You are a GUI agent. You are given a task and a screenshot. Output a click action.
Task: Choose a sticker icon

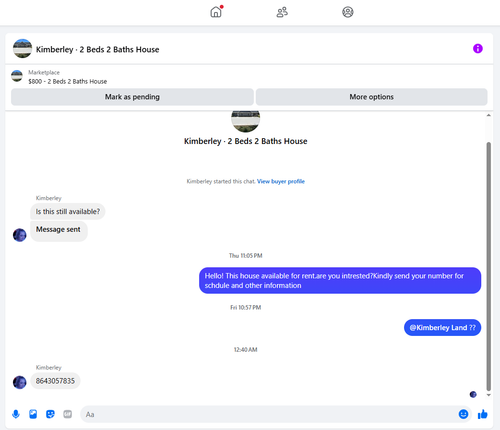(50, 414)
